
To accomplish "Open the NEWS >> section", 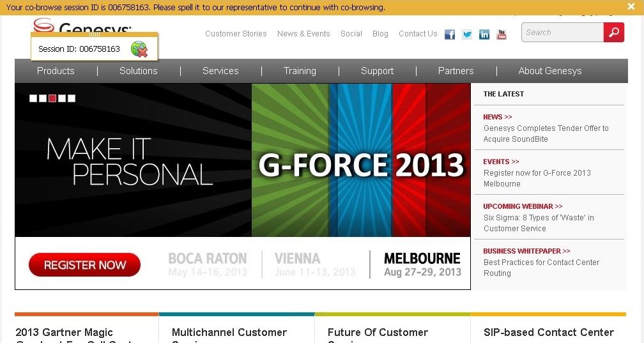I will click(497, 117).
